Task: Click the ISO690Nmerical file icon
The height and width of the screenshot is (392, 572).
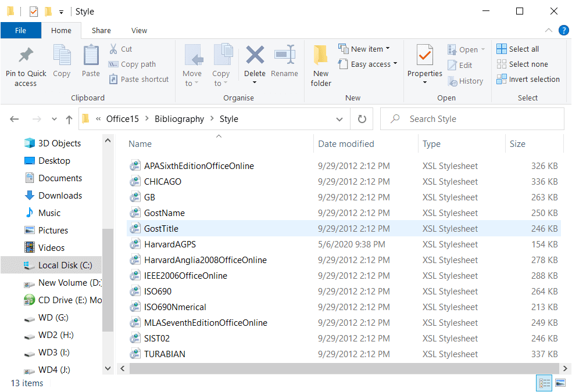Action: (x=135, y=307)
